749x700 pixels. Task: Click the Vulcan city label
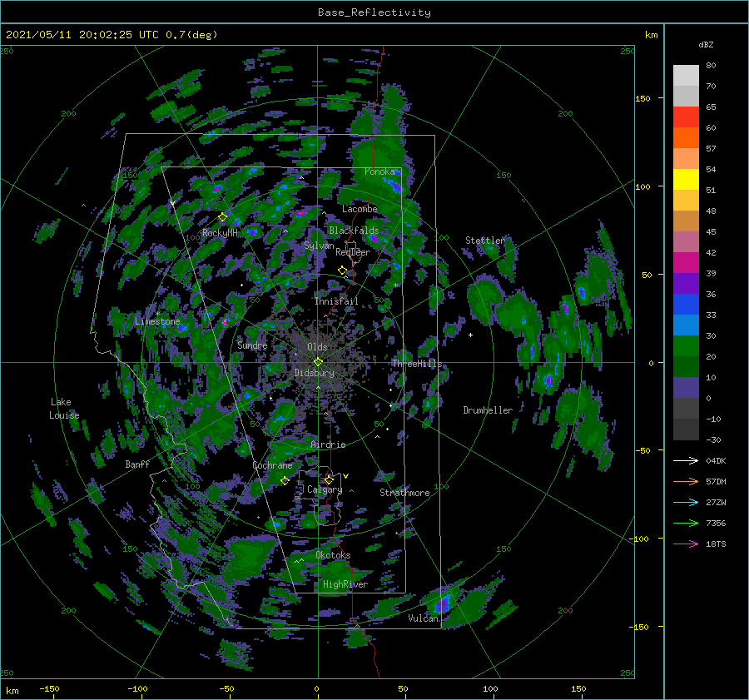coord(424,618)
